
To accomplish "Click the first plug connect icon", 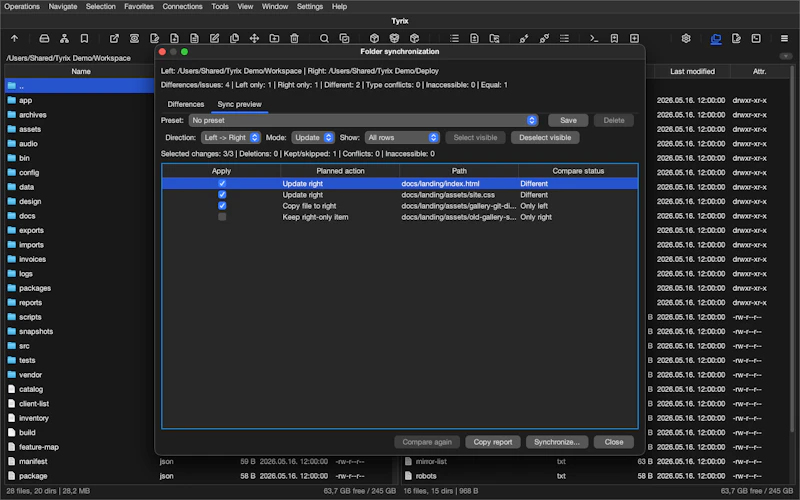I will click(x=524, y=38).
